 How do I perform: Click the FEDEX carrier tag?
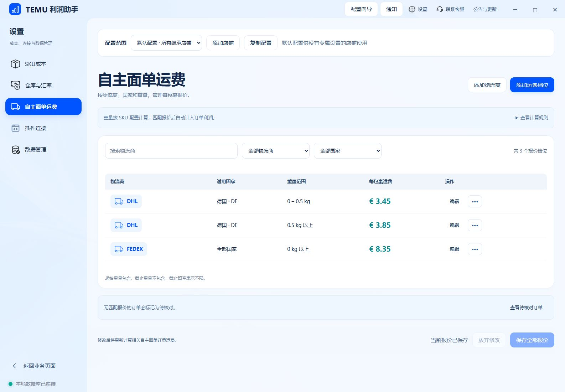click(x=129, y=249)
